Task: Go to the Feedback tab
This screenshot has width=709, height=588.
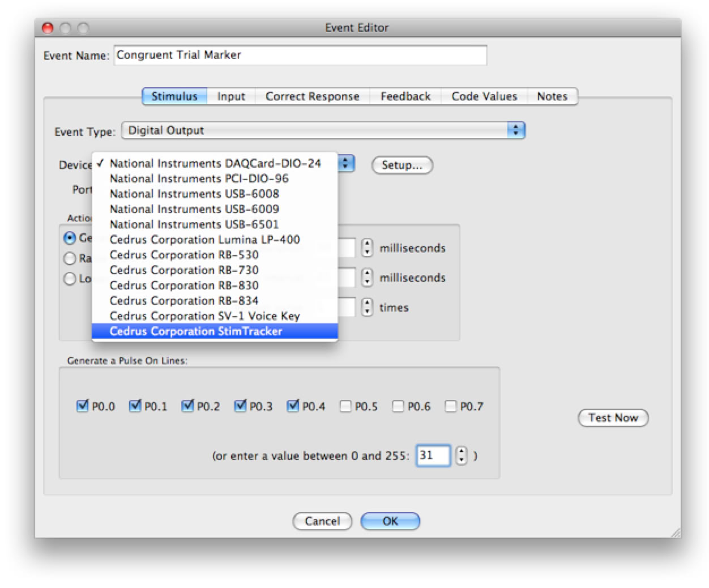Action: pos(405,96)
